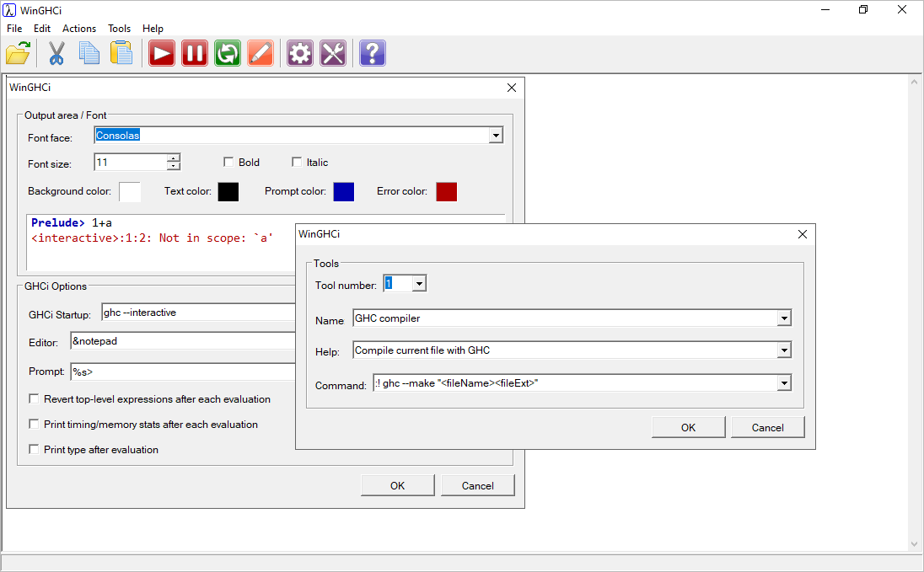Click the main window scrollbar down arrow
This screenshot has width=924, height=572.
click(914, 543)
